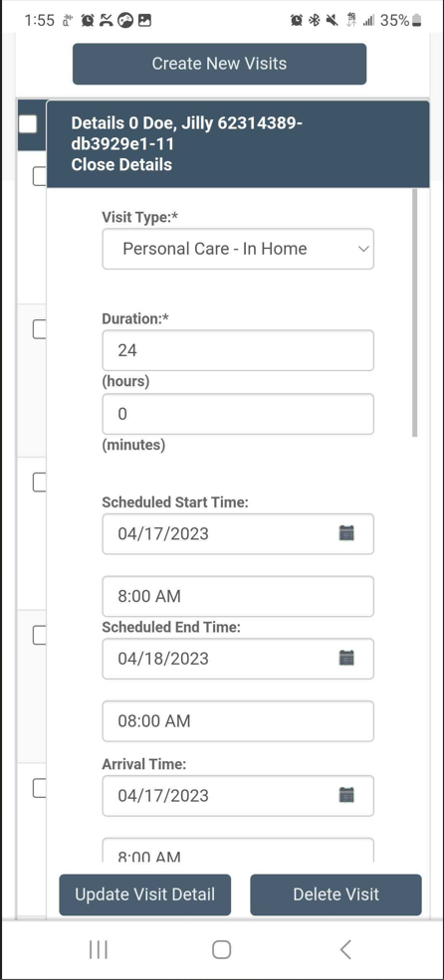Tap the battery status icon
This screenshot has height=980, width=444.
[417, 21]
